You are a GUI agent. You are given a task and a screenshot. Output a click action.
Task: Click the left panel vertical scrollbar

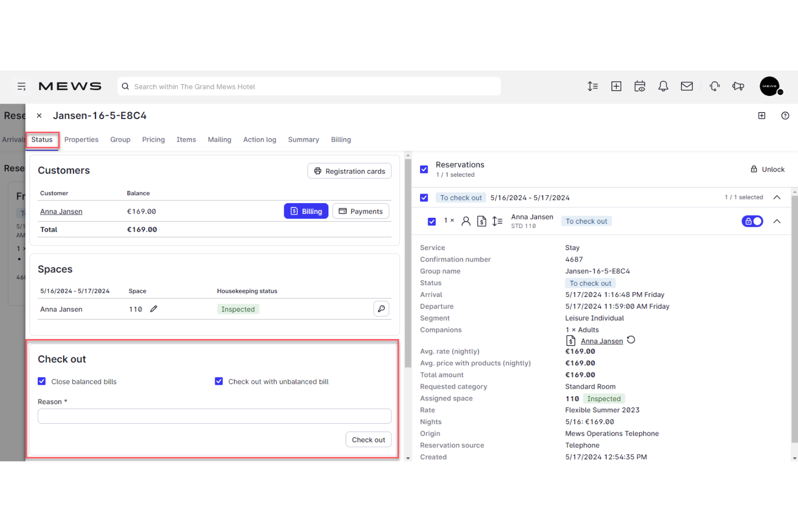tap(408, 263)
